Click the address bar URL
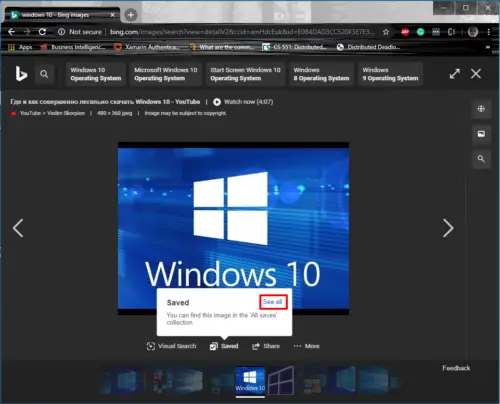The image size is (500, 404). [242, 32]
